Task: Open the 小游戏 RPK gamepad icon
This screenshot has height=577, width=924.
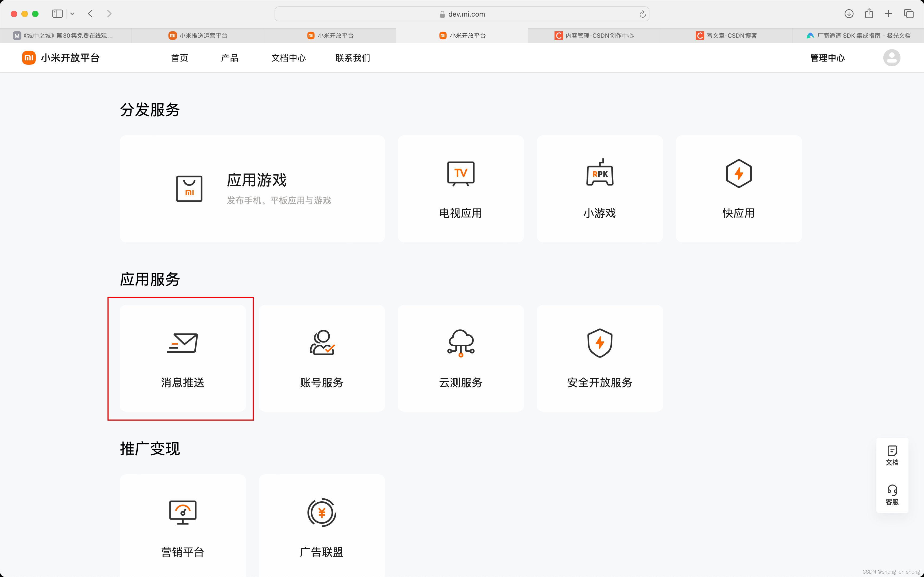Action: tap(599, 173)
